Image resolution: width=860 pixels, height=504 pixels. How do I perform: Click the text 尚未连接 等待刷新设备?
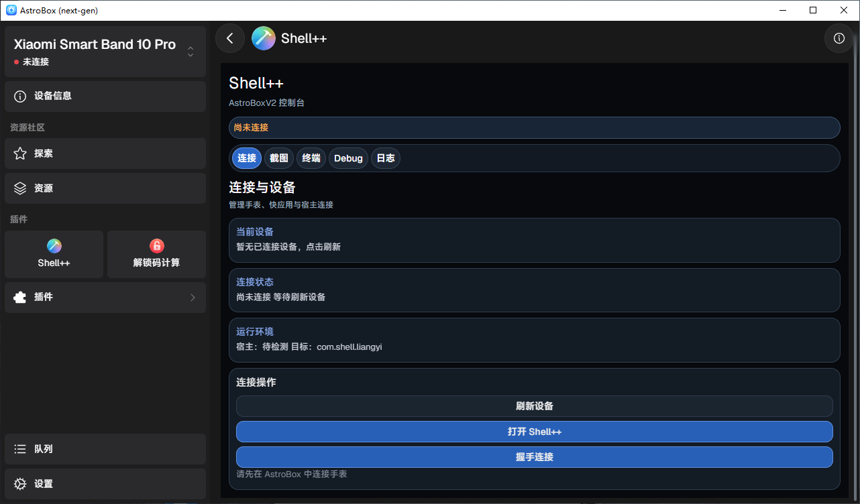281,297
